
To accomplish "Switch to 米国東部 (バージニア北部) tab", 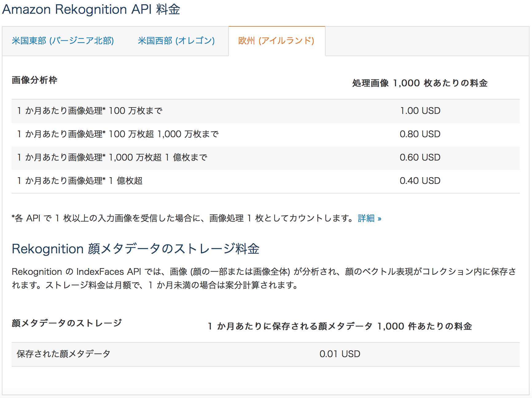I will point(63,41).
